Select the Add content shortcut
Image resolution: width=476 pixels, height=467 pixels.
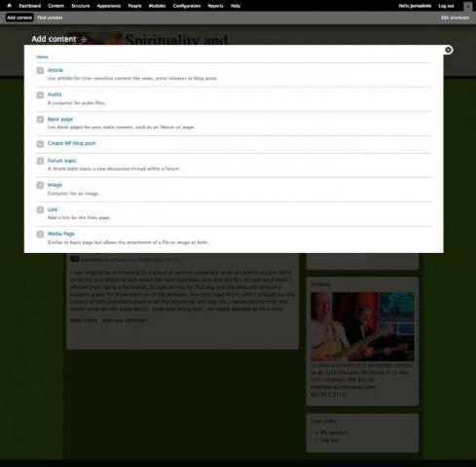(x=19, y=18)
